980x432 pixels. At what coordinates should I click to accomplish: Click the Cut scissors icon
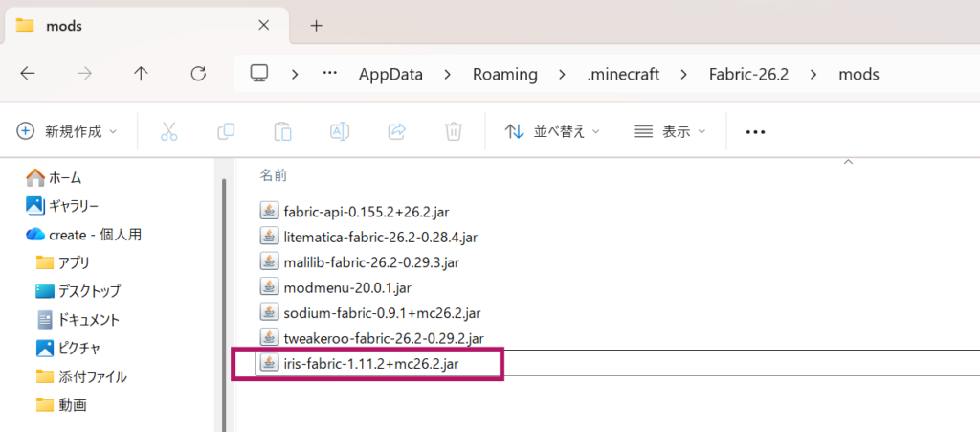(168, 131)
